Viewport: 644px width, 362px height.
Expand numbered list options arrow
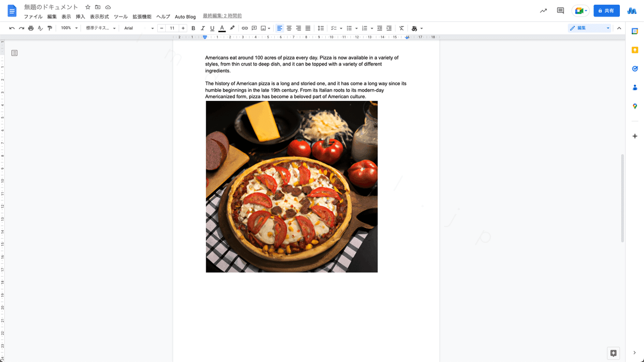pos(371,28)
